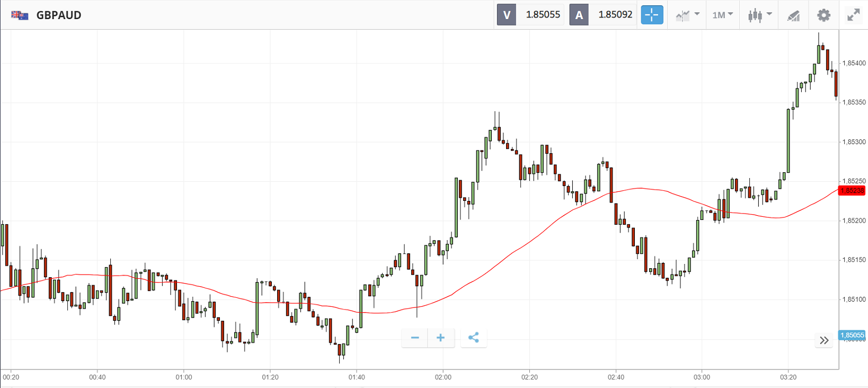868x388 pixels.
Task: Zoom in the chart with plus
Action: point(440,338)
